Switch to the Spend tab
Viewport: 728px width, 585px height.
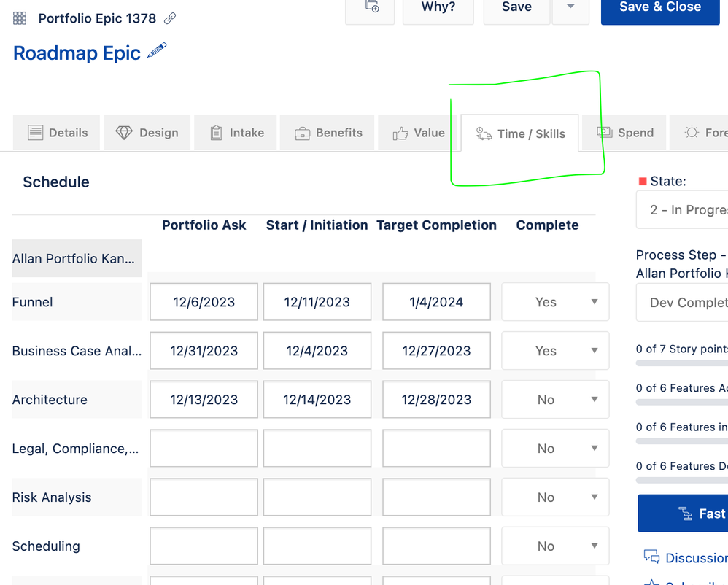click(624, 133)
